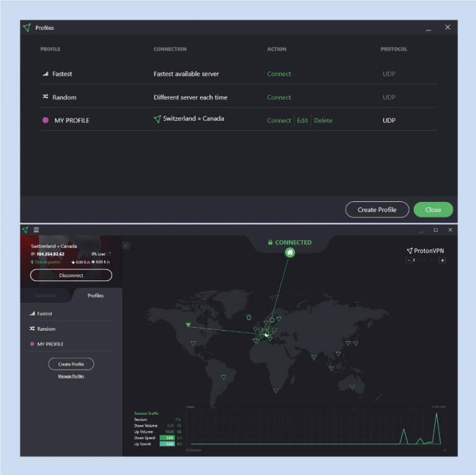The image size is (476, 475).
Task: Click the Create Profile button in Profiles window
Action: [x=377, y=209]
